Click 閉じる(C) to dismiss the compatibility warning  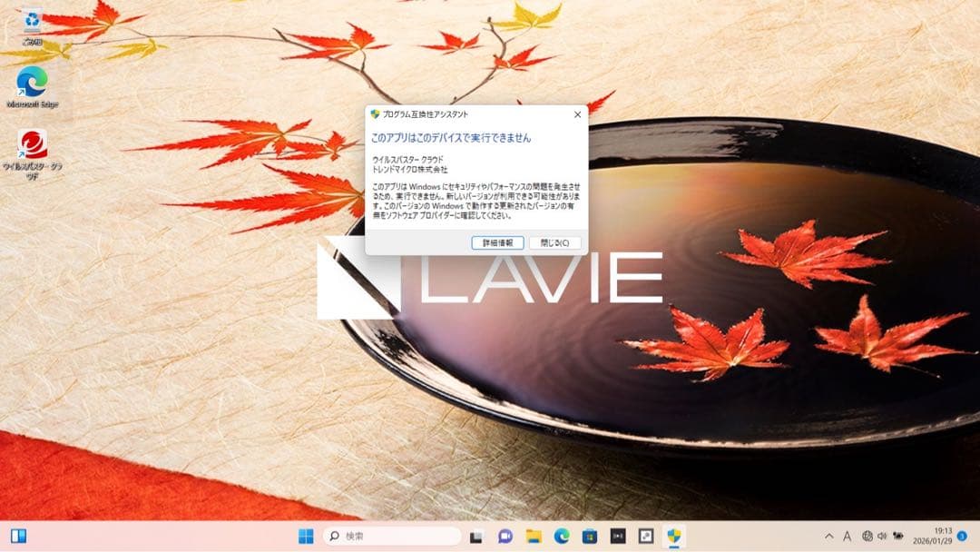tap(555, 242)
